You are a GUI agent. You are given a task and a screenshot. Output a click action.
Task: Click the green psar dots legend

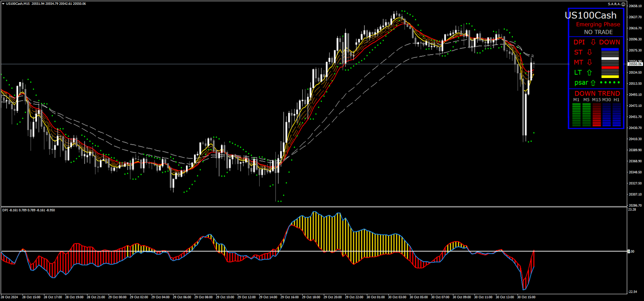point(610,82)
